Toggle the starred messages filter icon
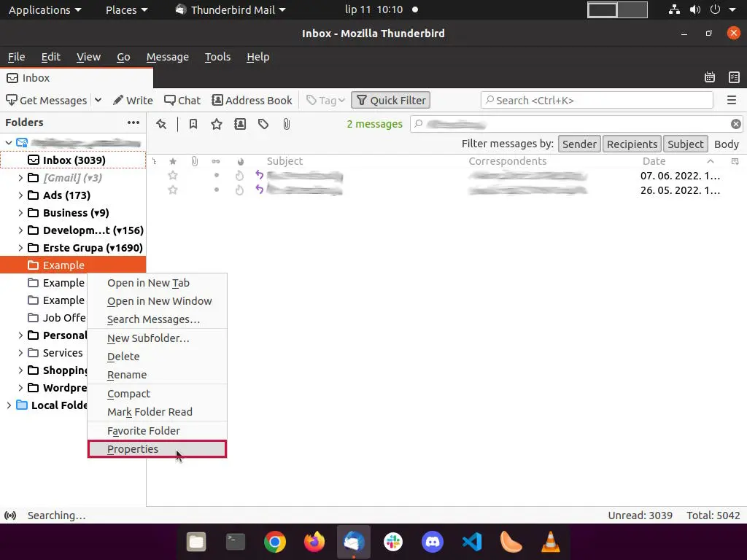 (x=217, y=124)
